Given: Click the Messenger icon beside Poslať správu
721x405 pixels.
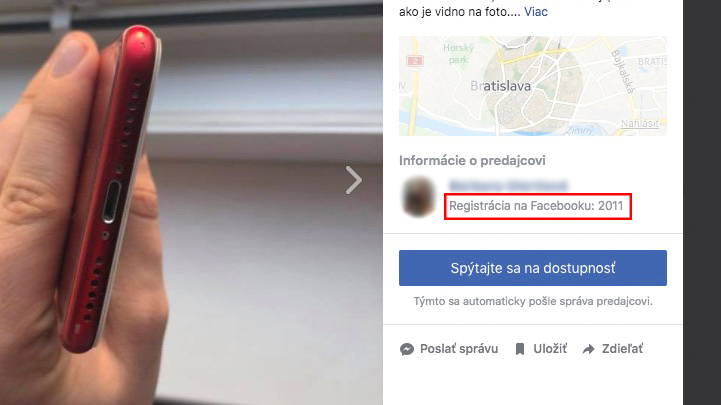Looking at the screenshot, I should point(407,349).
